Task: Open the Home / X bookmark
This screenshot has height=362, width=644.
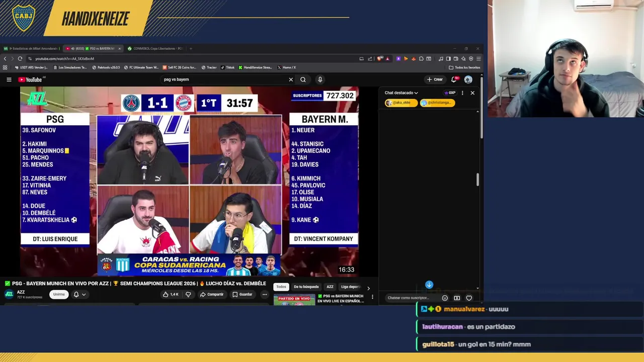Action: (286, 67)
